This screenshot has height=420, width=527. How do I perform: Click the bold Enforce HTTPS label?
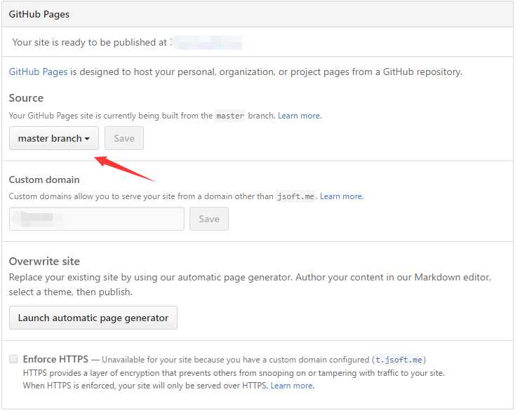[x=55, y=359]
